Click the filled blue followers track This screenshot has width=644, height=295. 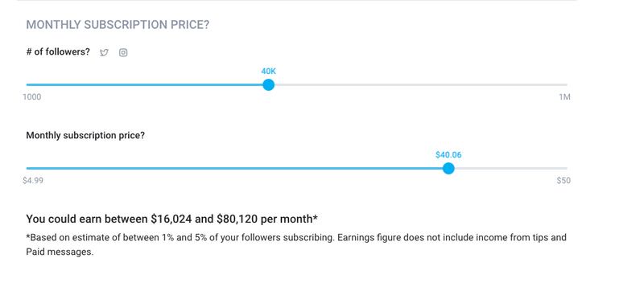[145, 85]
